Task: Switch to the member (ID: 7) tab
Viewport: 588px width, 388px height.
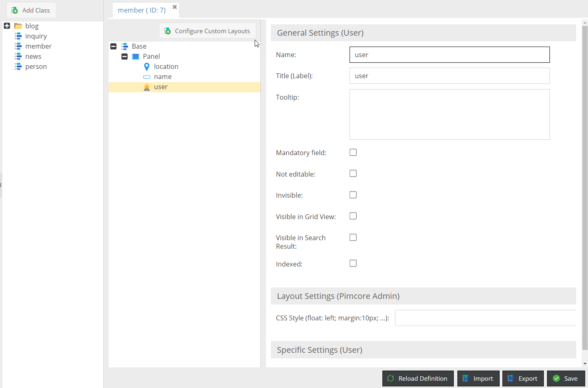Action: tap(142, 10)
